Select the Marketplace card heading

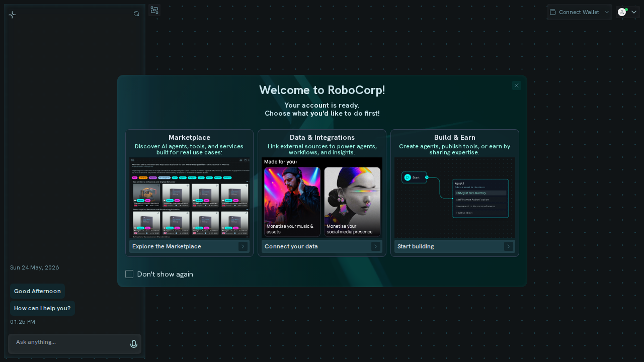pyautogui.click(x=189, y=137)
